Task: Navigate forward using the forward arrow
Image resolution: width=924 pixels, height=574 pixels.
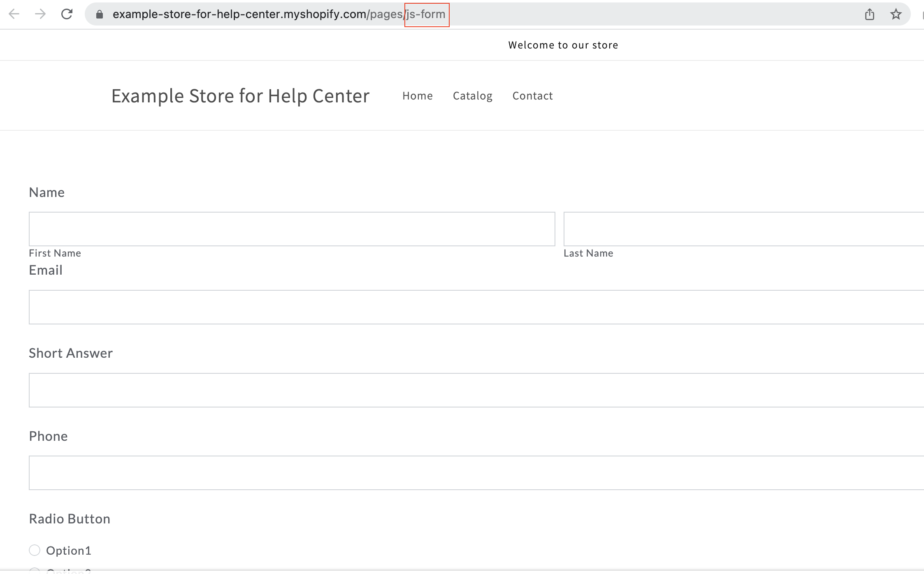Action: tap(40, 14)
